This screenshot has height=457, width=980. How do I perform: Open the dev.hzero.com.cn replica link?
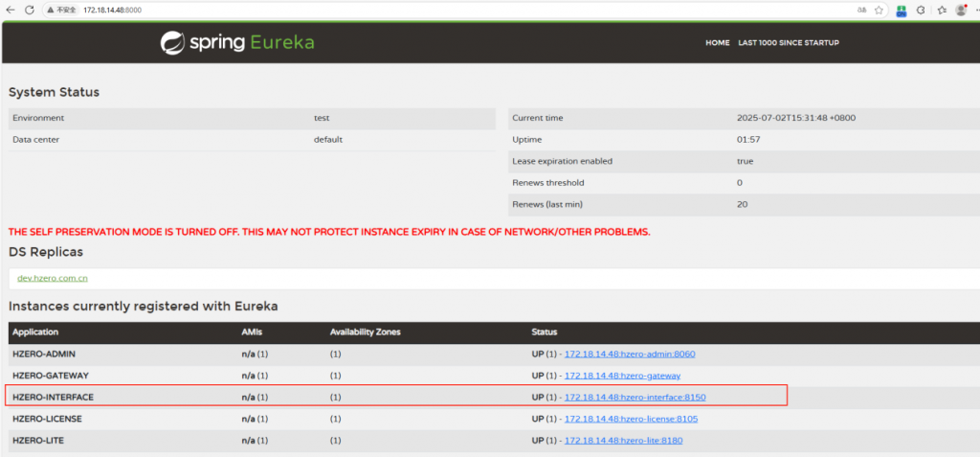pyautogui.click(x=53, y=278)
